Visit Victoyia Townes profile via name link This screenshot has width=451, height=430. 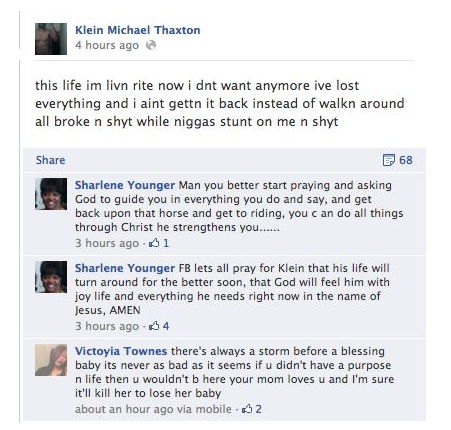point(121,351)
